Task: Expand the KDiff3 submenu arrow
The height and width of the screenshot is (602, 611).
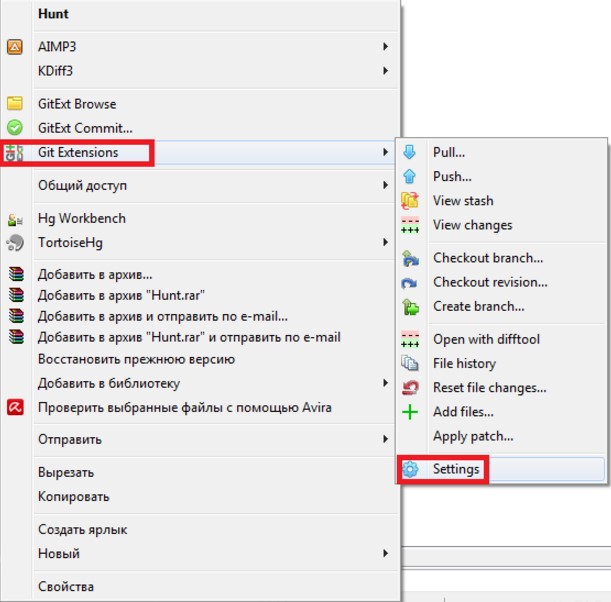Action: [385, 71]
